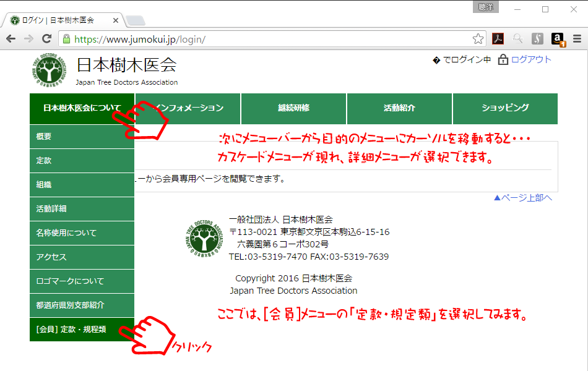Select 組織 in the cascade menu
The image size is (588, 371).
82,185
